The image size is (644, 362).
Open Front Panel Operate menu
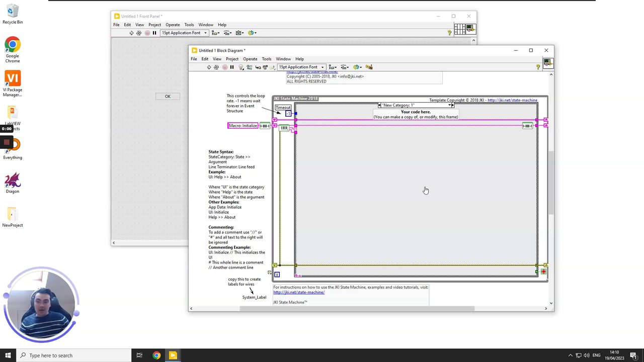pyautogui.click(x=173, y=25)
